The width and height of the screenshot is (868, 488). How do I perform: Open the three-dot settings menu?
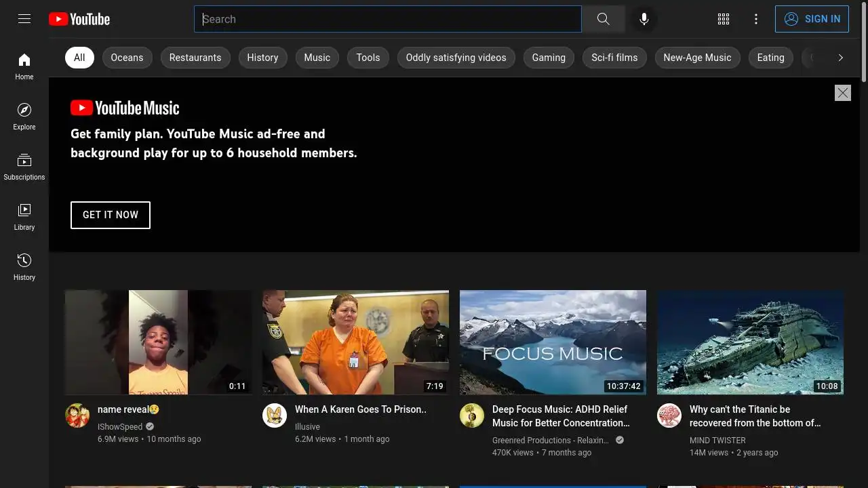point(756,19)
